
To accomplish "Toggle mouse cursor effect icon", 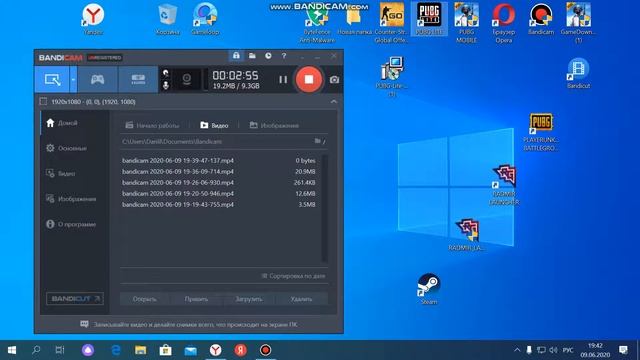I will 166,73.
